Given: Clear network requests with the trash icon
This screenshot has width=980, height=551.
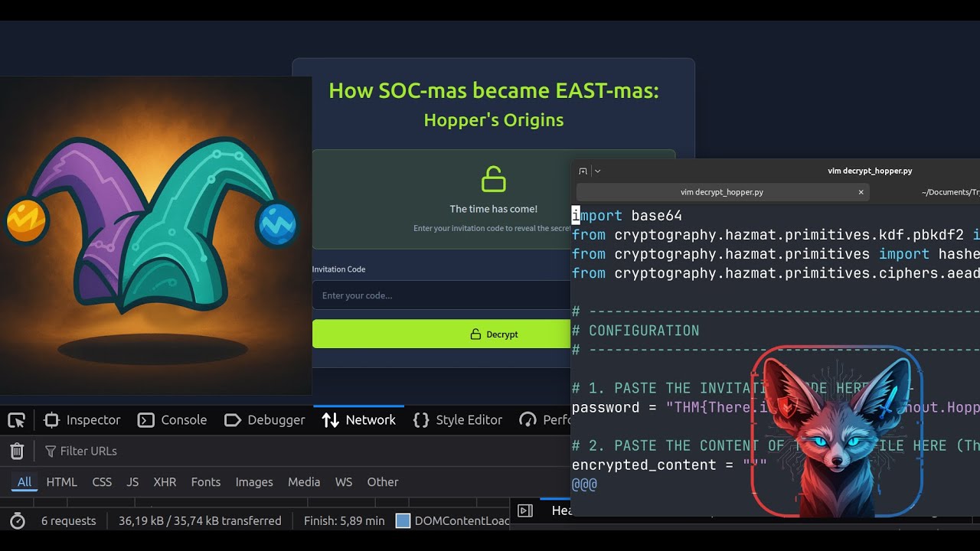Looking at the screenshot, I should [x=17, y=452].
